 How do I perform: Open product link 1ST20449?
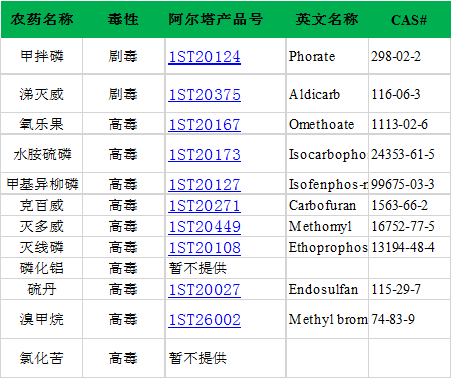click(204, 227)
